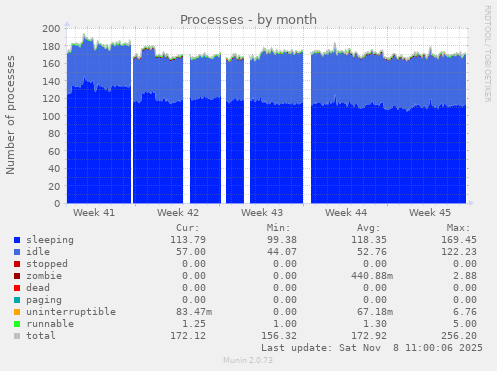Click the 'Min:' column header
Screen dimensions: 497x371
coord(278,228)
